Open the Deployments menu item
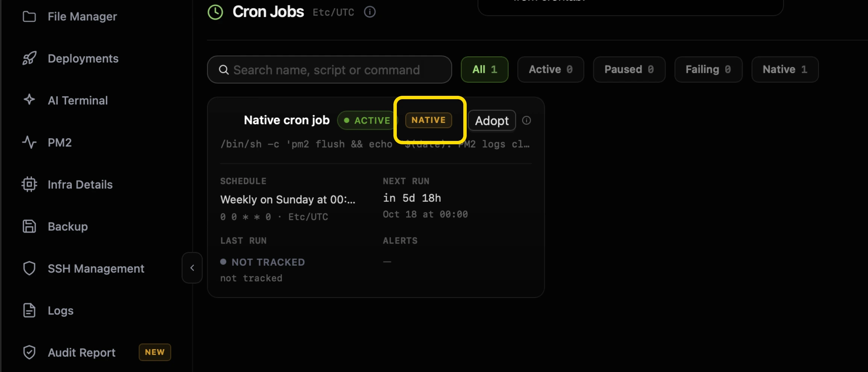The width and height of the screenshot is (868, 372). click(x=83, y=58)
